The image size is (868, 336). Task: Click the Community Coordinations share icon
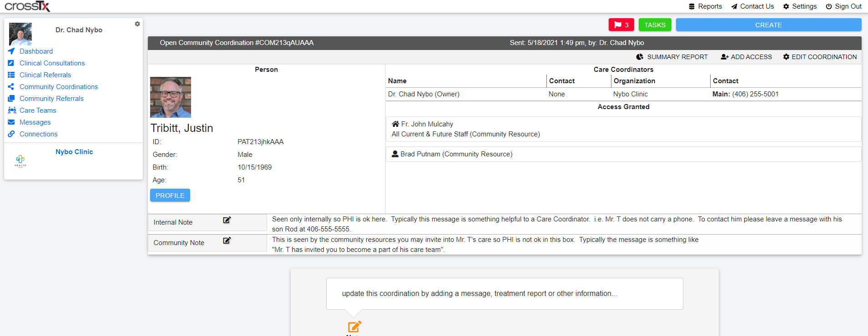[x=11, y=87]
